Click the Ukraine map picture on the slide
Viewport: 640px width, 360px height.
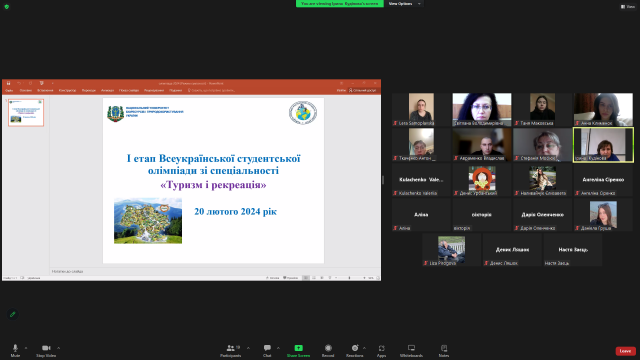tap(148, 221)
